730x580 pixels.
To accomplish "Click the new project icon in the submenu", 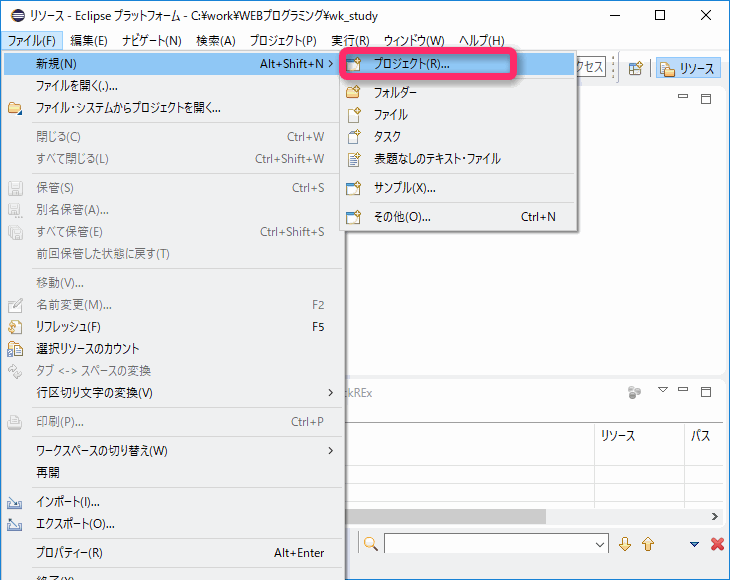I will tap(354, 64).
